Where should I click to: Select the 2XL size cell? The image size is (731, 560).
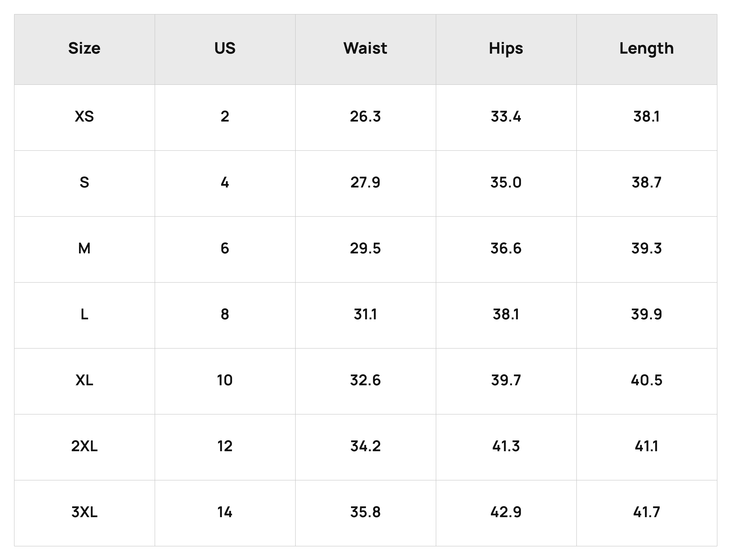[x=84, y=447]
